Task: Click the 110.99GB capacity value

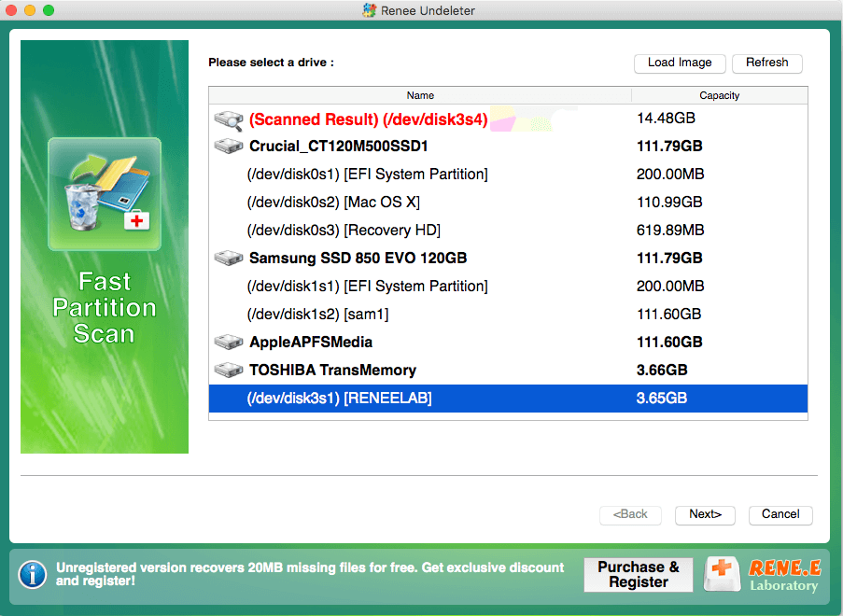Action: (x=669, y=203)
